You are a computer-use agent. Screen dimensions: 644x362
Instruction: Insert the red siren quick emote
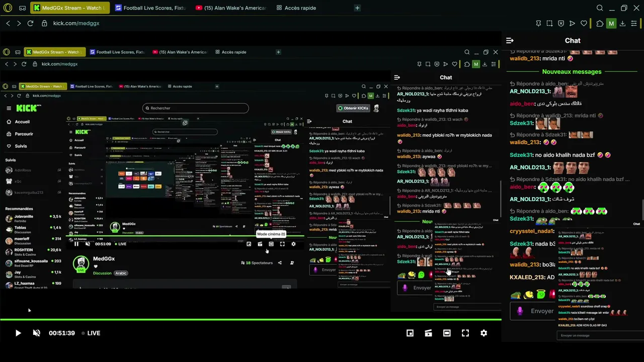pyautogui.click(x=552, y=294)
